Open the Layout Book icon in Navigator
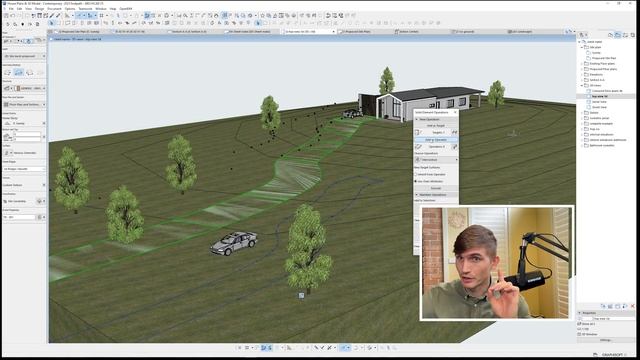 click(625, 35)
